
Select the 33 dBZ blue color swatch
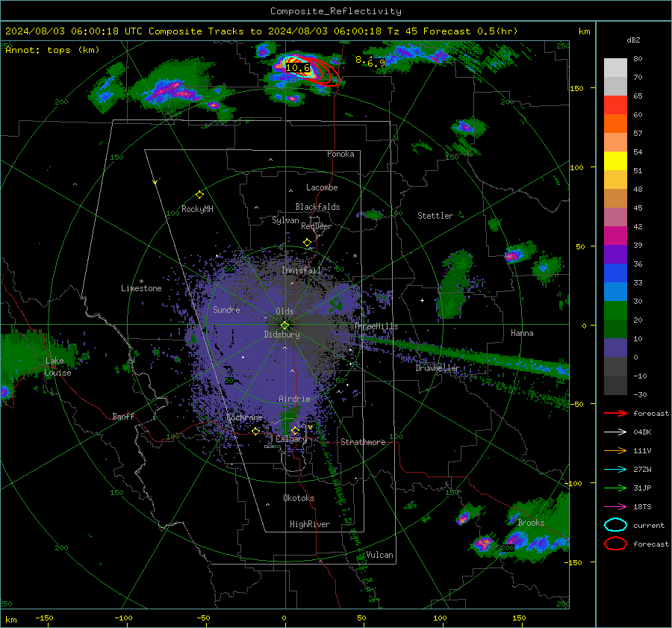pos(615,273)
